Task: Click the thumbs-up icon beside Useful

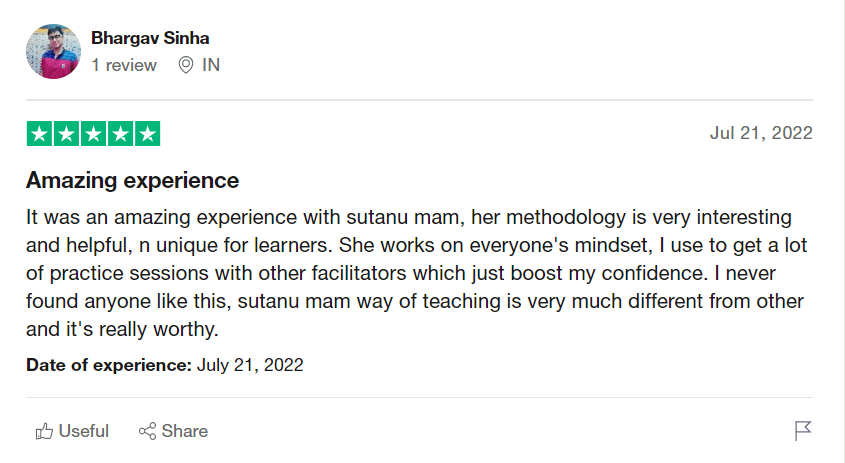Action: click(x=44, y=431)
